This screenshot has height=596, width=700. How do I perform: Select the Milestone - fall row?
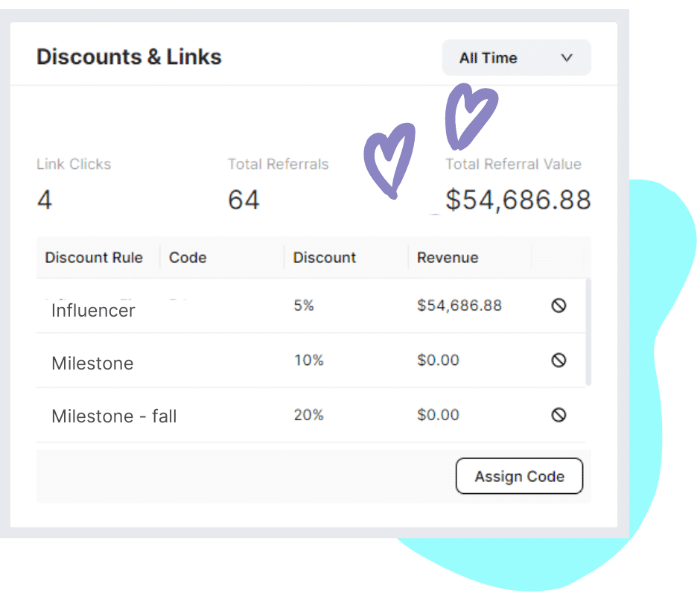click(311, 415)
